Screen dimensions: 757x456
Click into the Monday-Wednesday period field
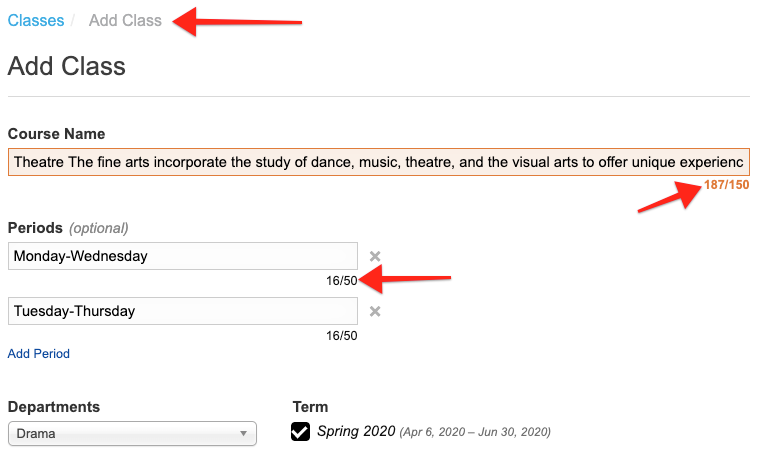click(x=182, y=256)
